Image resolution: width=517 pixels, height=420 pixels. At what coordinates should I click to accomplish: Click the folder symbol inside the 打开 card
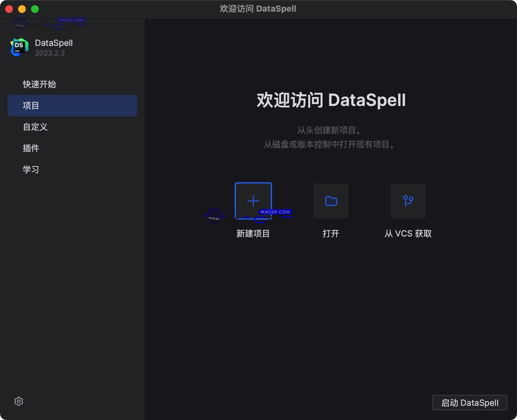[x=331, y=201]
